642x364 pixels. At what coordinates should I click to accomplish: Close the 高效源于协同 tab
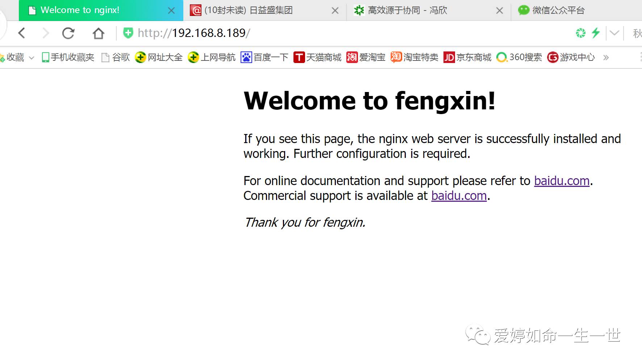click(x=500, y=11)
